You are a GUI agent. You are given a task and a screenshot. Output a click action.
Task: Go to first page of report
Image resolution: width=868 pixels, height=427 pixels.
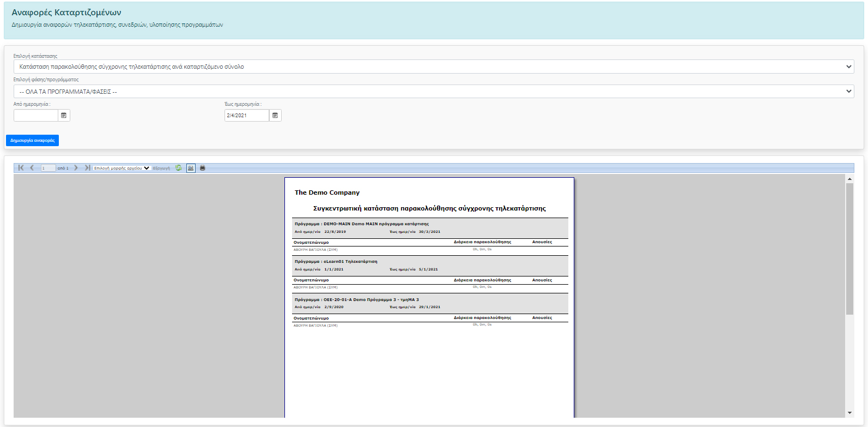21,168
